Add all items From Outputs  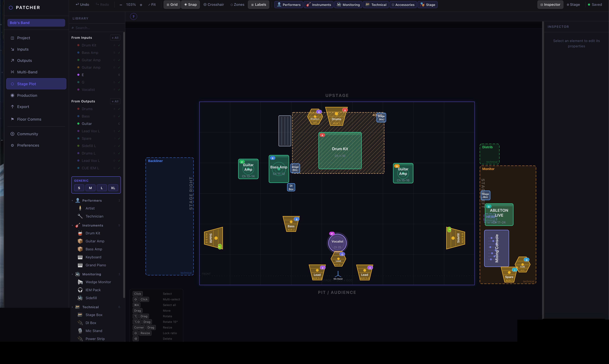tap(115, 101)
